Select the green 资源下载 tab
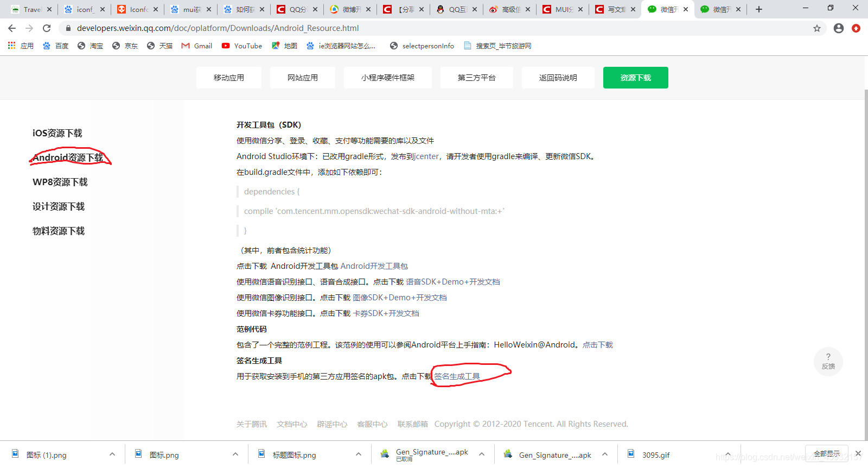 click(636, 78)
